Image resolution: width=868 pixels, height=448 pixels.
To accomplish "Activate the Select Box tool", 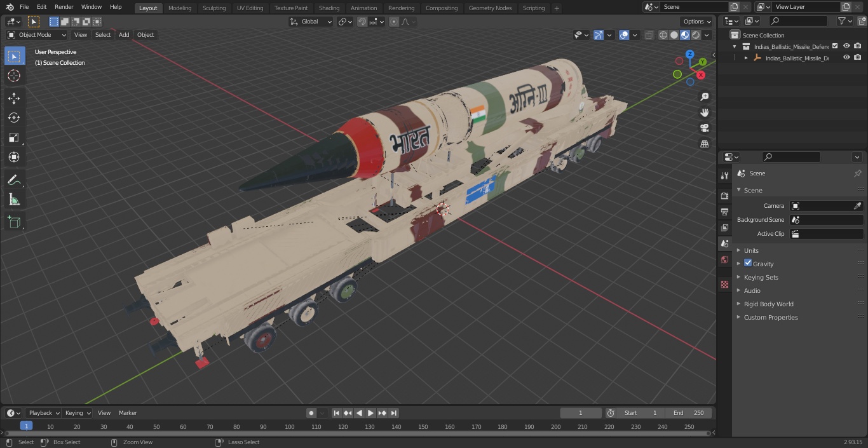I will pos(14,56).
